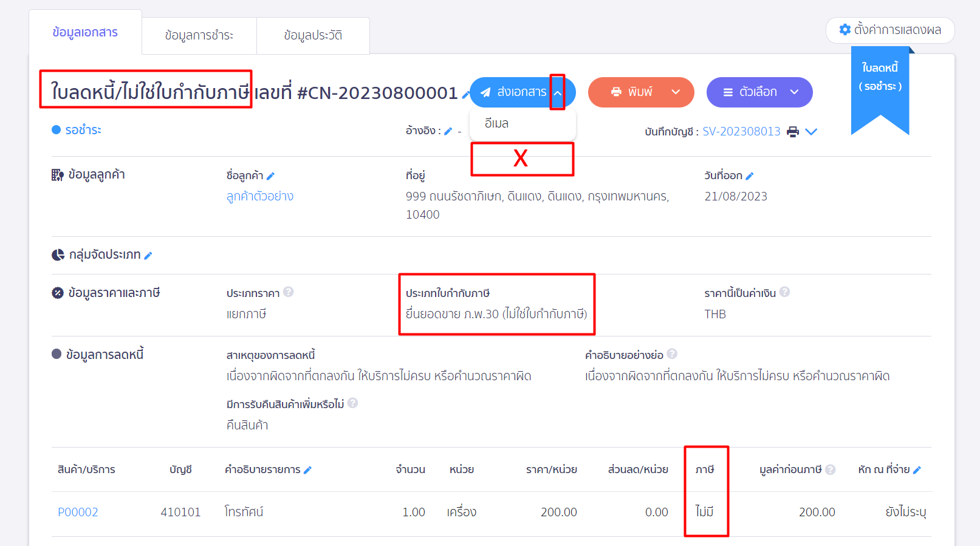The image size is (980, 546).
Task: Click the ไม่มี tax value cell
Action: click(705, 512)
